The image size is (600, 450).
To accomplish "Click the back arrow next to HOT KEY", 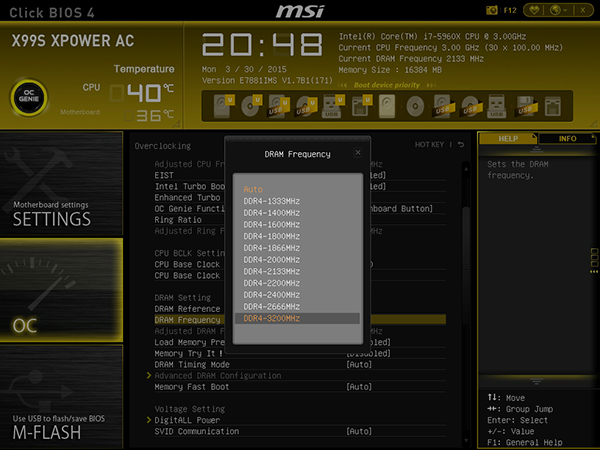I will pos(461,145).
